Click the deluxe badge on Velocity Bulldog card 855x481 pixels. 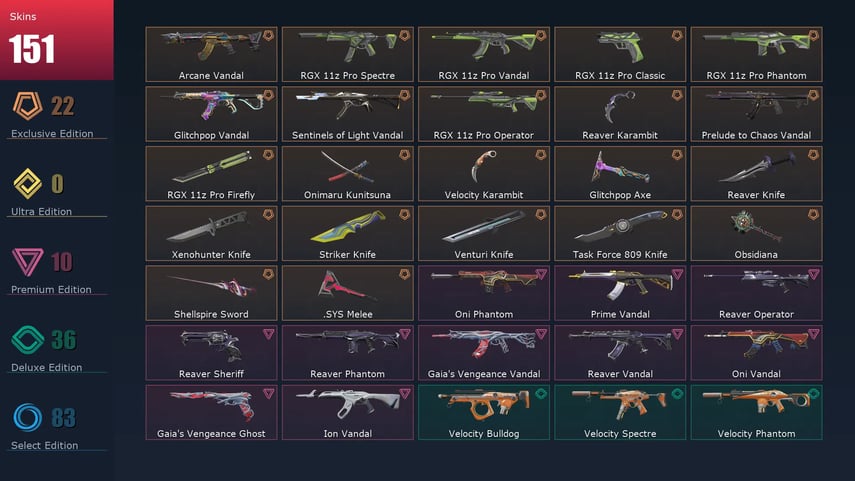tap(541, 393)
